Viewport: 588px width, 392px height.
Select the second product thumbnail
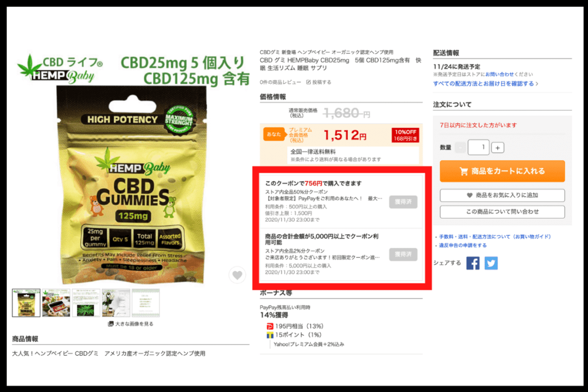56,303
